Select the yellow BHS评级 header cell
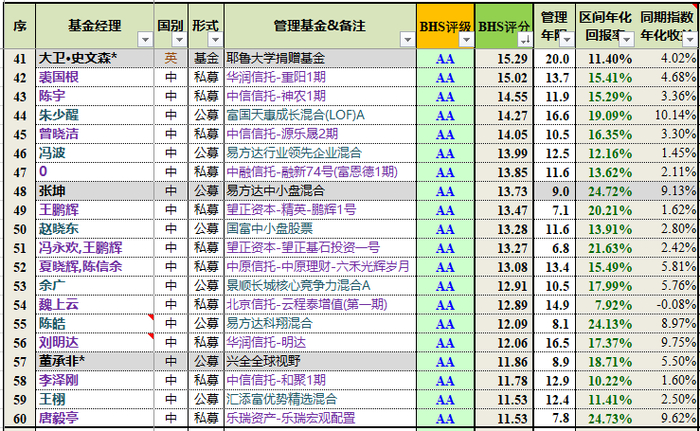 coord(445,26)
